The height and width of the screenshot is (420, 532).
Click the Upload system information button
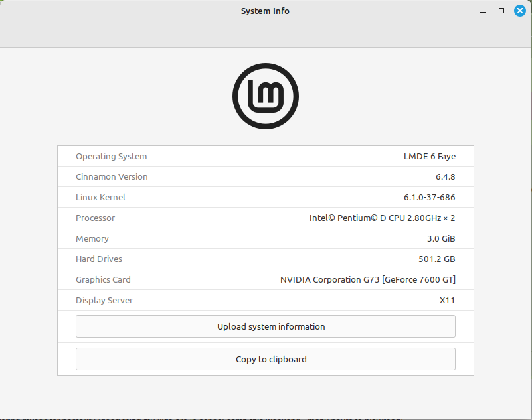point(266,326)
